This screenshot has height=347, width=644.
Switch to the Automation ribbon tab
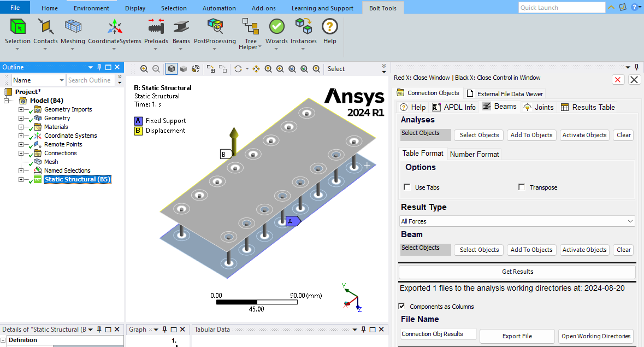point(219,8)
